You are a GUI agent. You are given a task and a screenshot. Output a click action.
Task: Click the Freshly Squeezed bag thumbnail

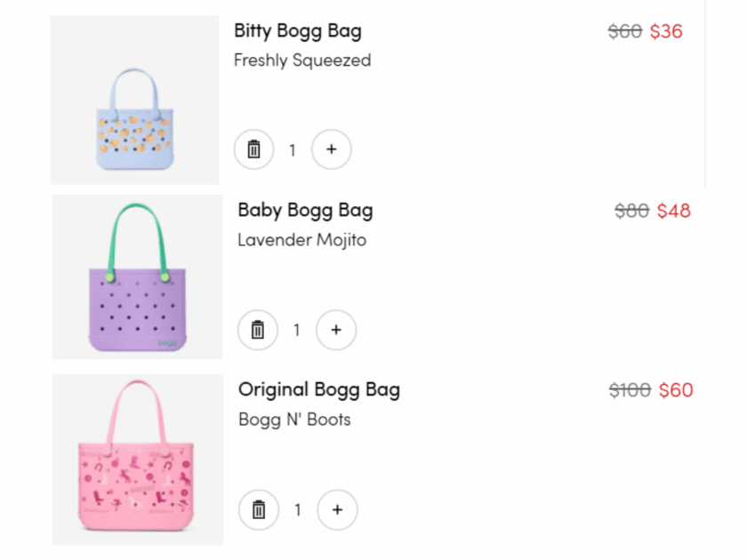tap(133, 100)
